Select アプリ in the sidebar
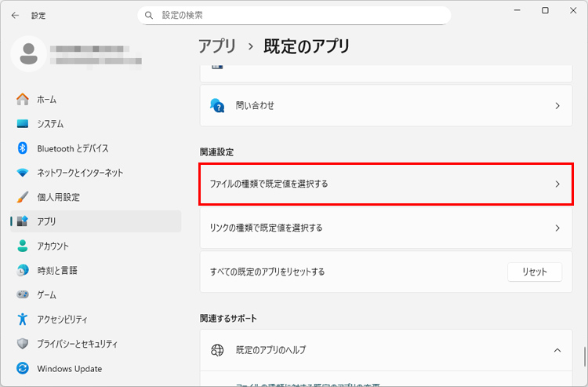The image size is (588, 387). [46, 221]
